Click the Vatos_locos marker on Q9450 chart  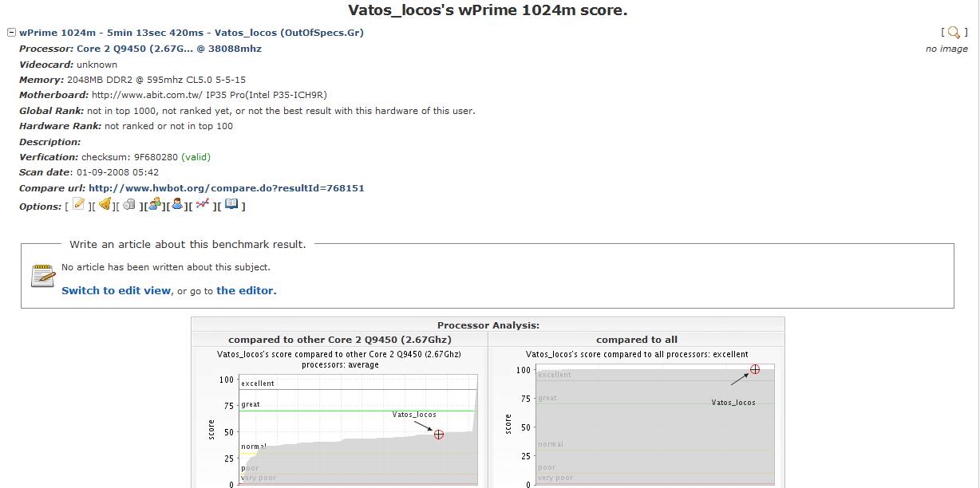point(439,435)
